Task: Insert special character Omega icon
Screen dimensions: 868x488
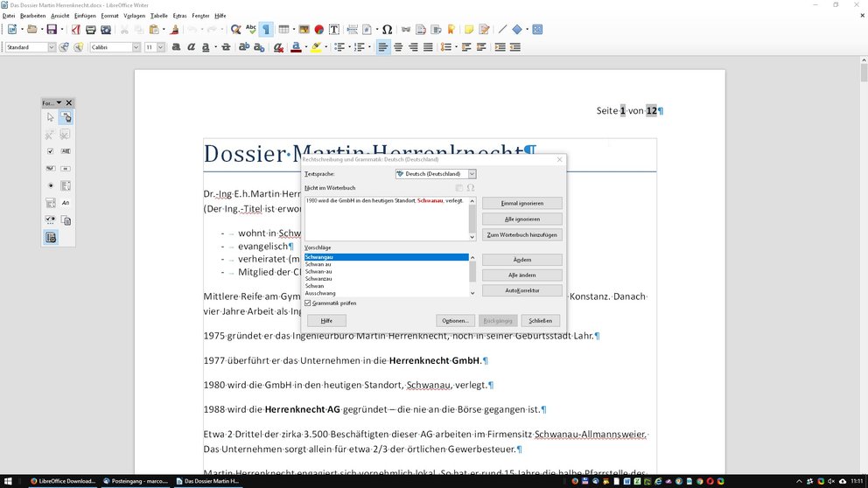Action: [388, 30]
